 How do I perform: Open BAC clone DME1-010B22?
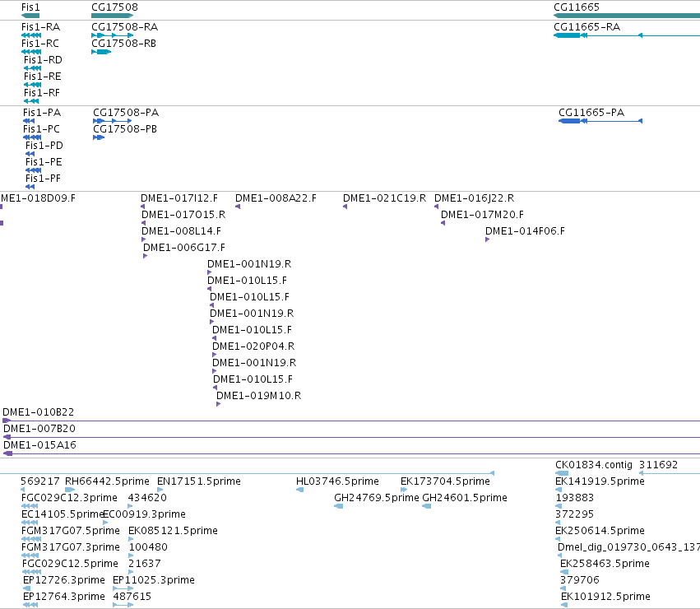351,421
